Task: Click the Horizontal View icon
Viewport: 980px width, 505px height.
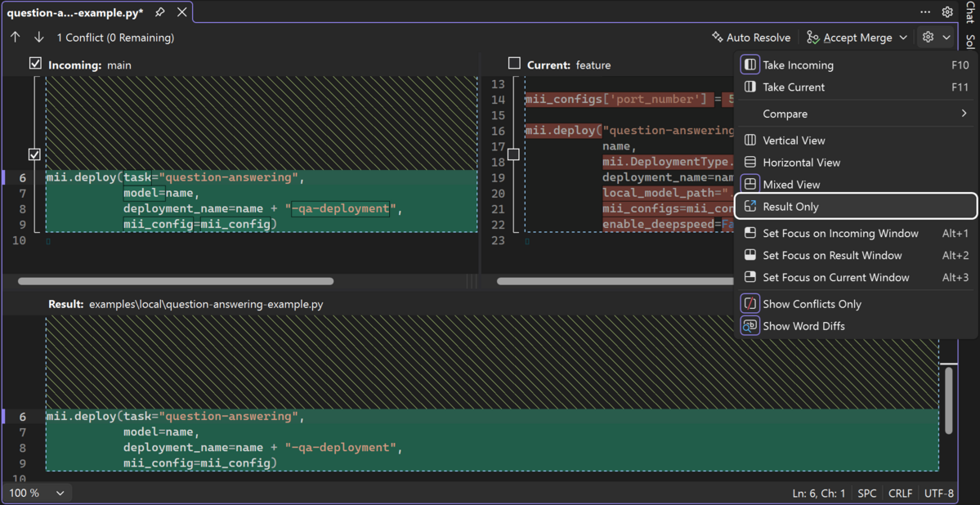Action: (x=750, y=163)
